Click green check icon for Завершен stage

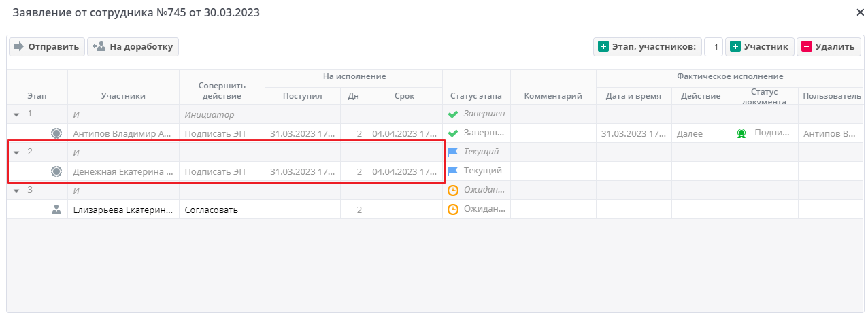(453, 114)
